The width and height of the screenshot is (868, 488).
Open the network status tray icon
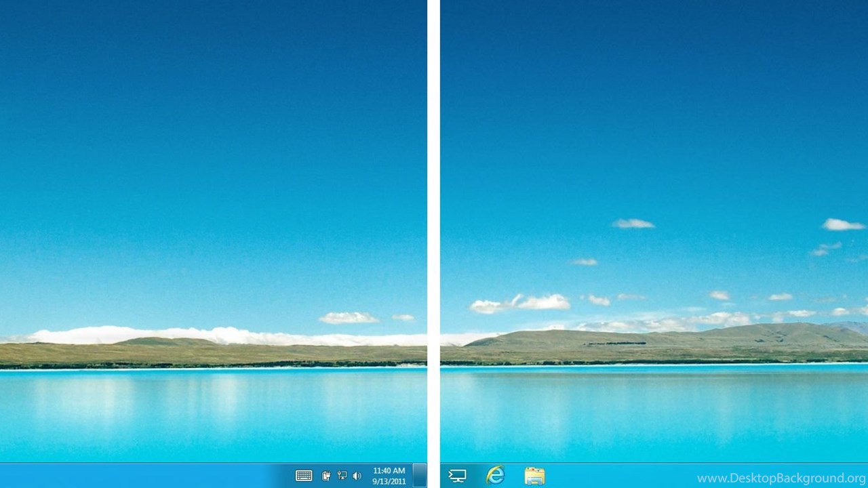pos(342,476)
